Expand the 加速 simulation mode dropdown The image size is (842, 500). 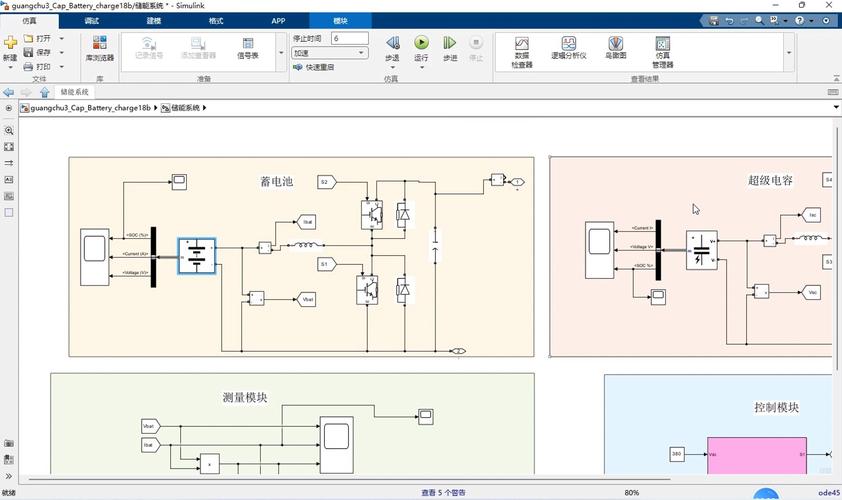pos(361,53)
